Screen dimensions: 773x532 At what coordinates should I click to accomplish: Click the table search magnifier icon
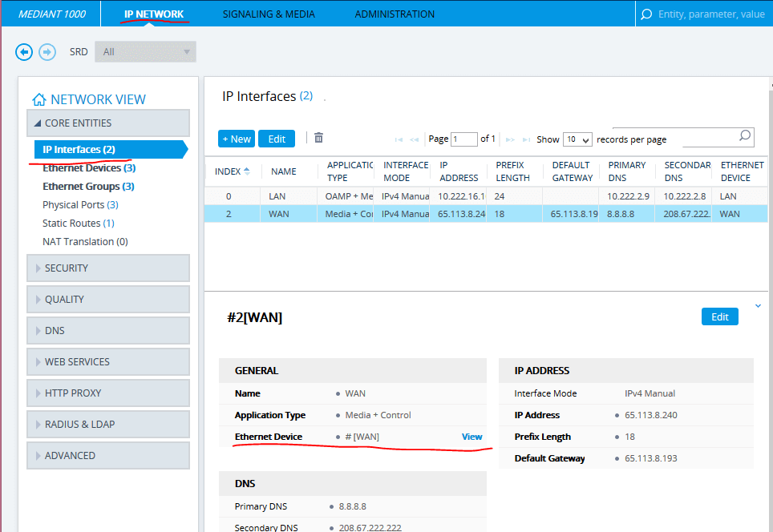click(744, 135)
